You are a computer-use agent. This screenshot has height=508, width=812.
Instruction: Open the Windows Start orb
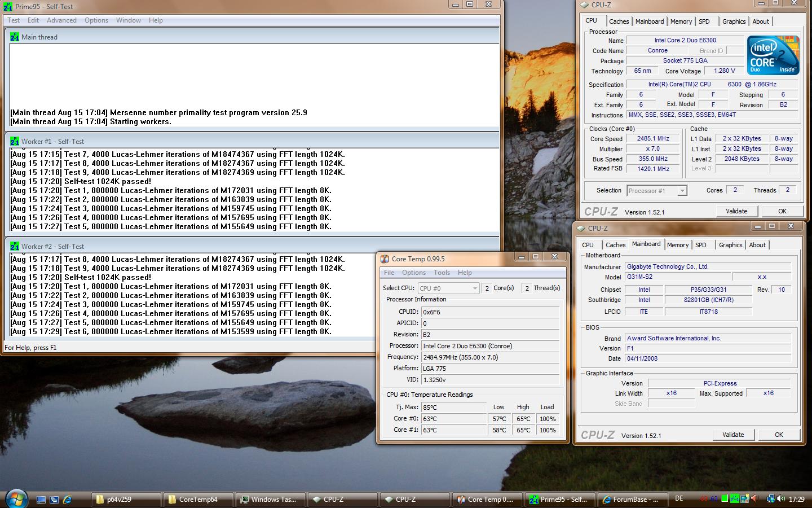16,499
